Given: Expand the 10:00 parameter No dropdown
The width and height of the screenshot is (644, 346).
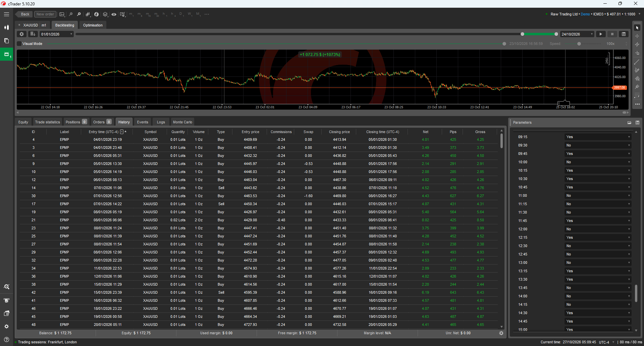Looking at the screenshot, I should point(598,162).
